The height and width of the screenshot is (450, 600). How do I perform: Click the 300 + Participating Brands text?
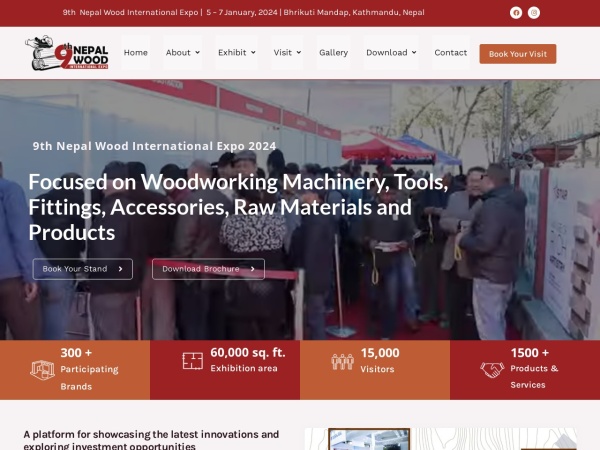pyautogui.click(x=89, y=369)
